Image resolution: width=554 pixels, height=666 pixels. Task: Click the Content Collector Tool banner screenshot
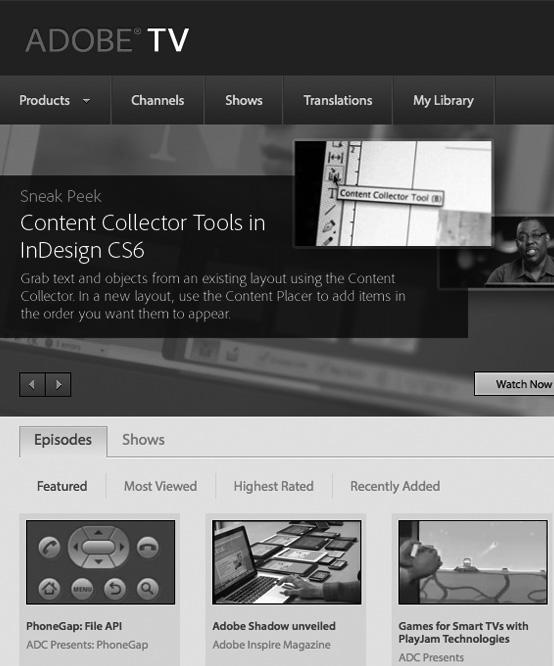(393, 193)
